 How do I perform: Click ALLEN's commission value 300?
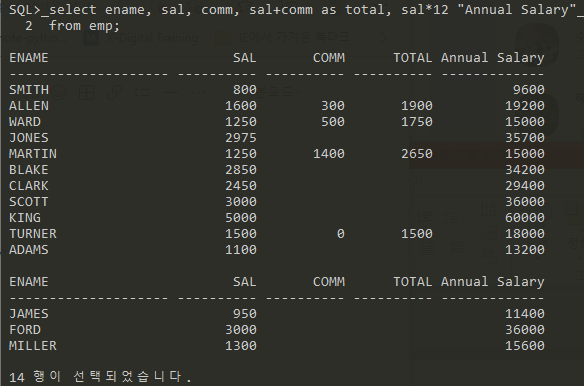click(333, 106)
